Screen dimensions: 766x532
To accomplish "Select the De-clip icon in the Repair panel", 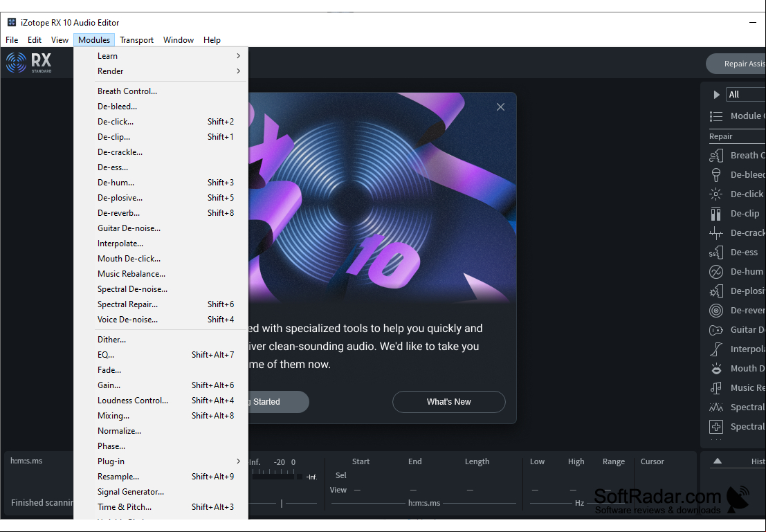I will (x=715, y=214).
